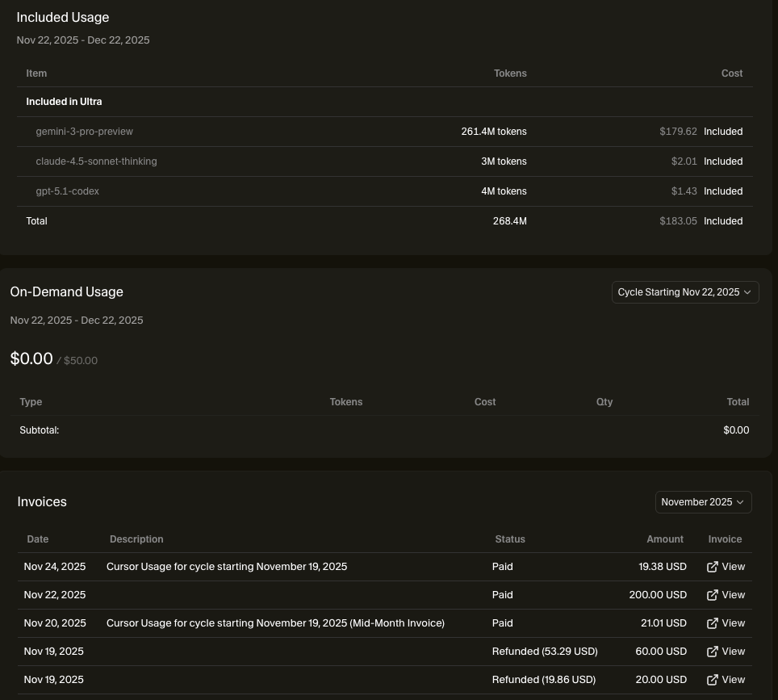Click the gpt-5.1-codex model name
Screen dimensions: 778x700
coord(68,191)
